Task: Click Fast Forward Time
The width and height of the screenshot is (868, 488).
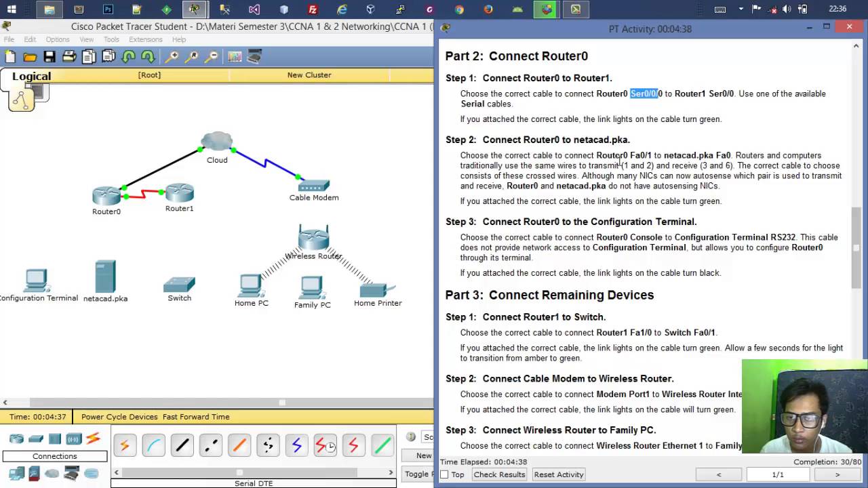Action: click(196, 417)
